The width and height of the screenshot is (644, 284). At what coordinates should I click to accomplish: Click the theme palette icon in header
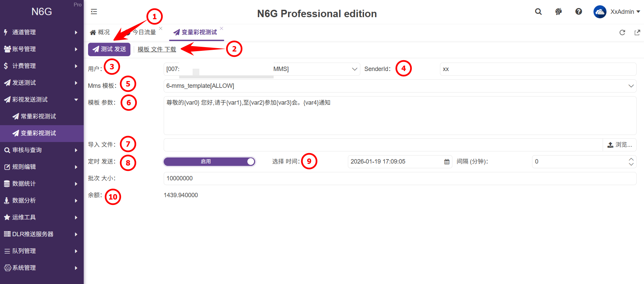558,12
